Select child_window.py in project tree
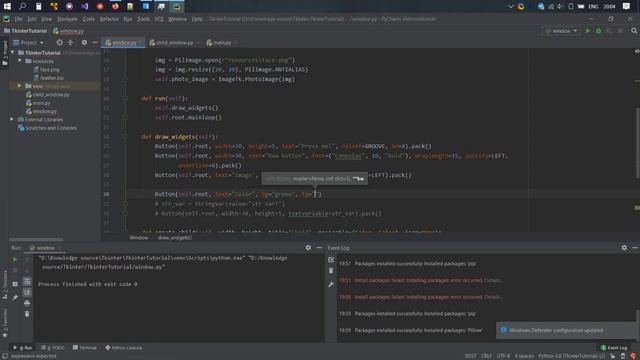The width and height of the screenshot is (640, 360). tap(51, 94)
